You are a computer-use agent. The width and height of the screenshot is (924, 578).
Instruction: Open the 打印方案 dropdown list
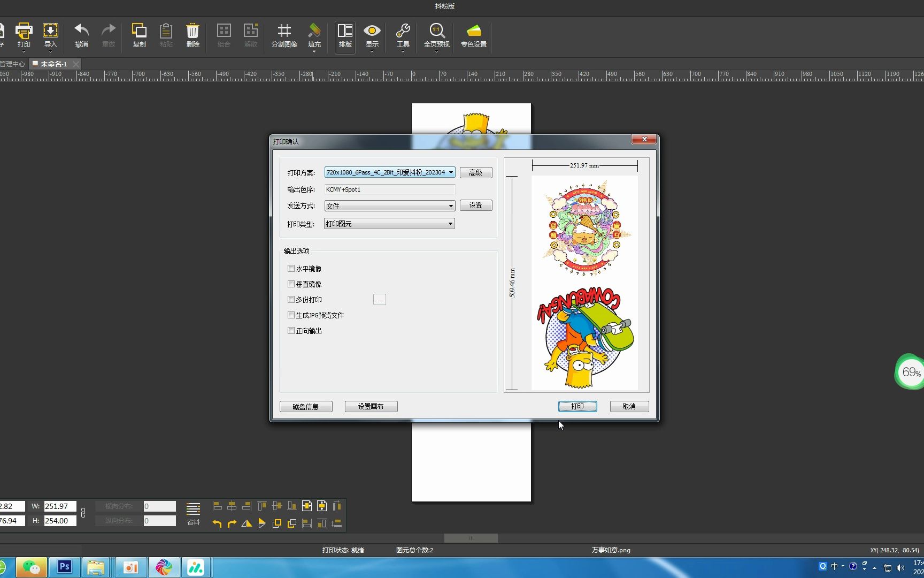click(x=390, y=172)
